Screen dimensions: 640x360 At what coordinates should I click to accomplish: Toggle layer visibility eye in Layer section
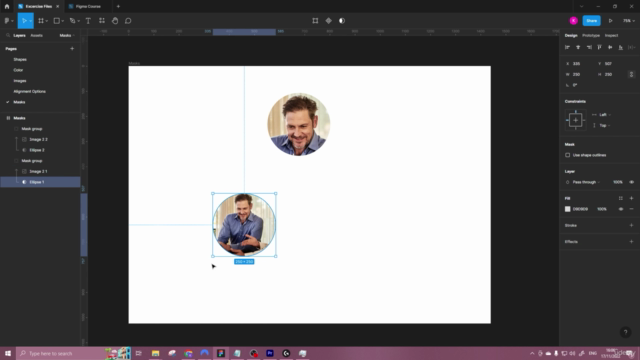click(631, 182)
